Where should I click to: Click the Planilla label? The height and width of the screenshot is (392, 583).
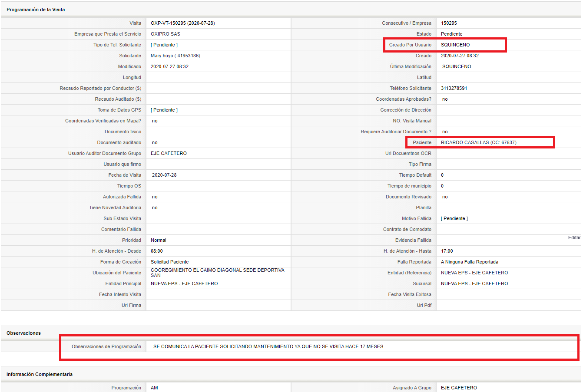pos(424,208)
